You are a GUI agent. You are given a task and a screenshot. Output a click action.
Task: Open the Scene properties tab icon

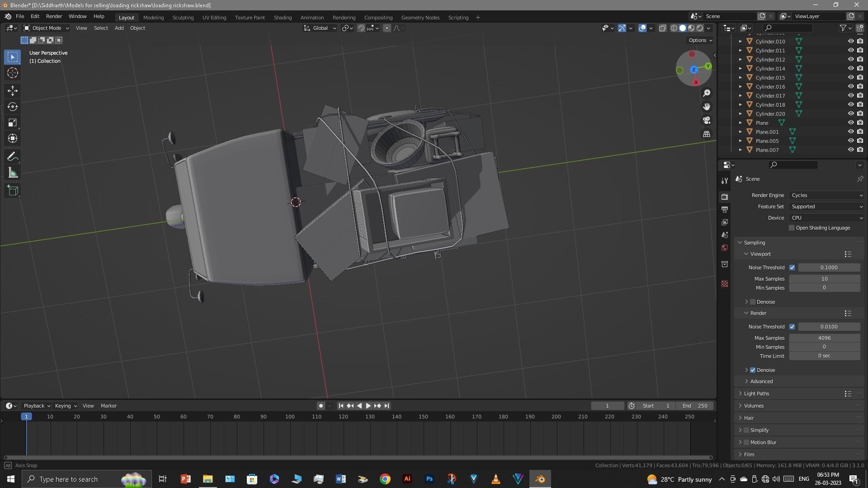tap(725, 235)
